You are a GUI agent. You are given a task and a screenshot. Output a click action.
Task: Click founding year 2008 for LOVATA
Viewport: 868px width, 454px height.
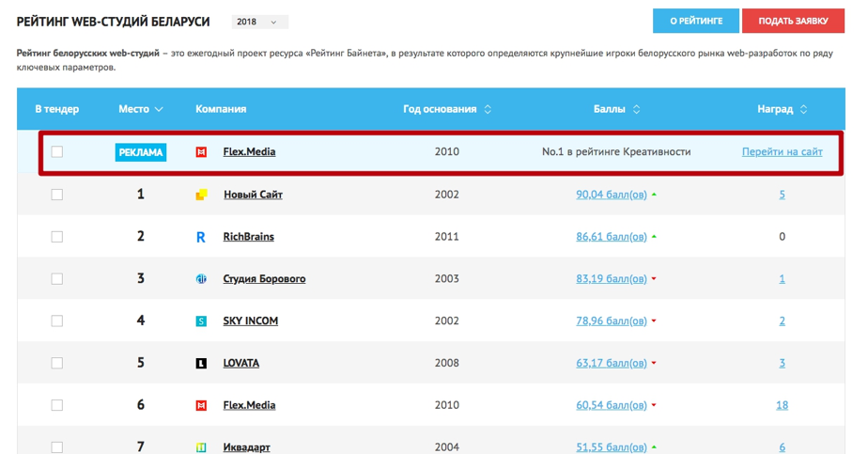pyautogui.click(x=447, y=363)
